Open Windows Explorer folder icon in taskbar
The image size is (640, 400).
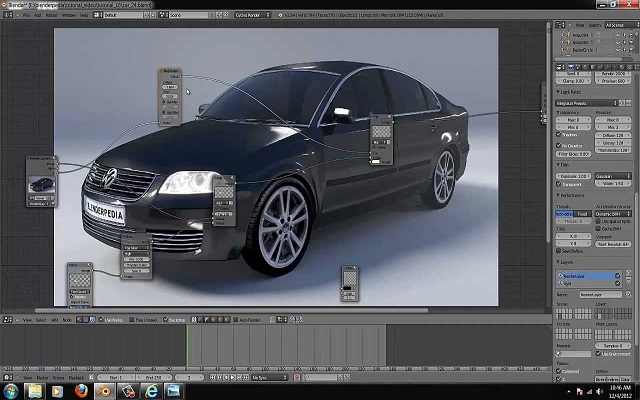[x=35, y=390]
